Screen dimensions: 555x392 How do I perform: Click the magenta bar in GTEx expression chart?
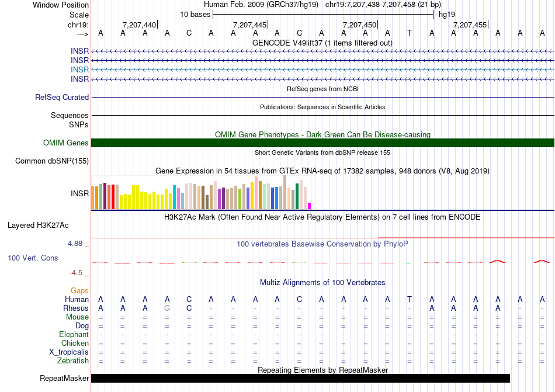pyautogui.click(x=310, y=206)
